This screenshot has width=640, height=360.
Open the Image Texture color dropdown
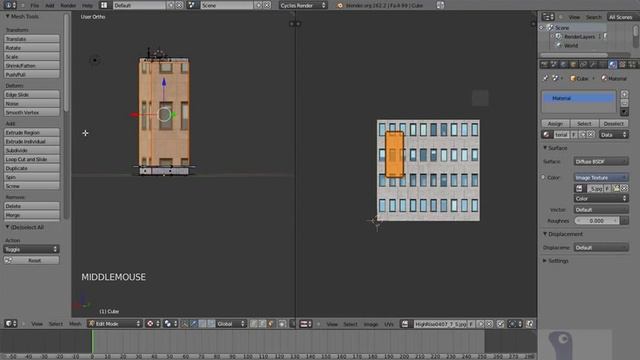coord(601,178)
